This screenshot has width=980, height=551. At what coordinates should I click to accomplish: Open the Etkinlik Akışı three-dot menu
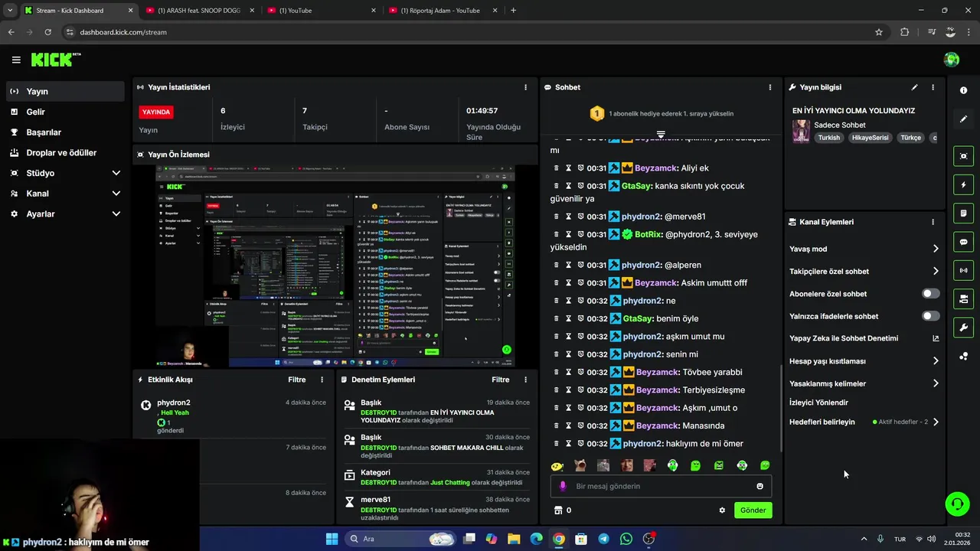(322, 380)
